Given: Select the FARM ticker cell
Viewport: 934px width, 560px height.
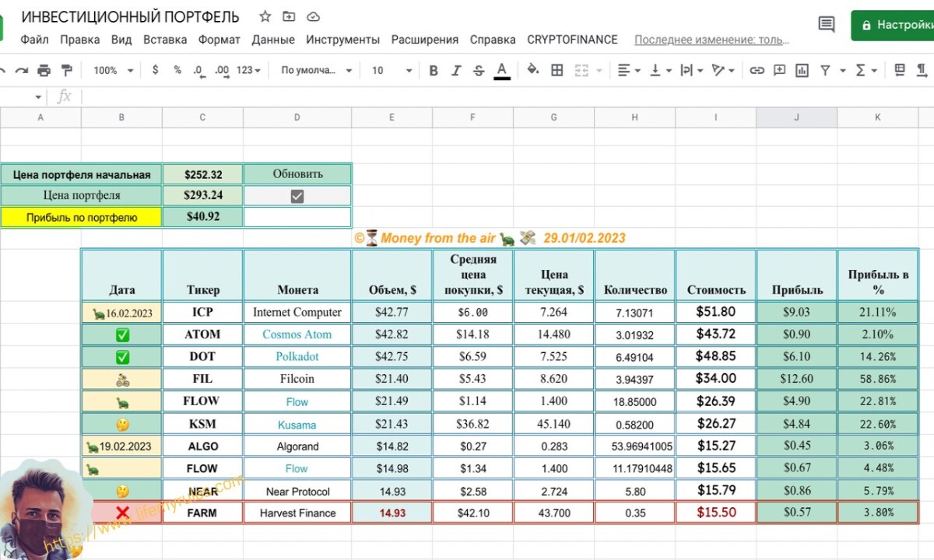Looking at the screenshot, I should (202, 513).
